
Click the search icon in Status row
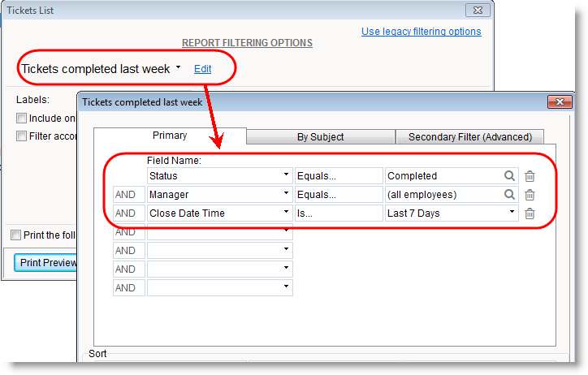point(509,176)
